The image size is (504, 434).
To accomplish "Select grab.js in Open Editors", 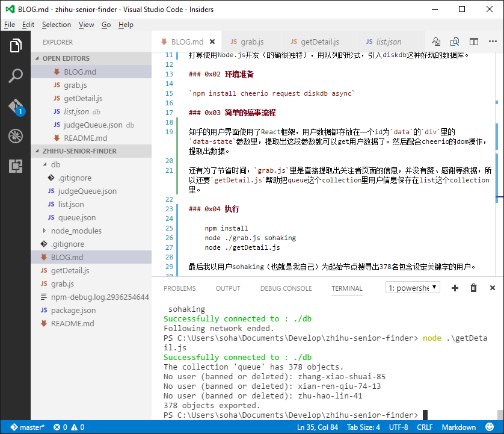I will tap(91, 85).
